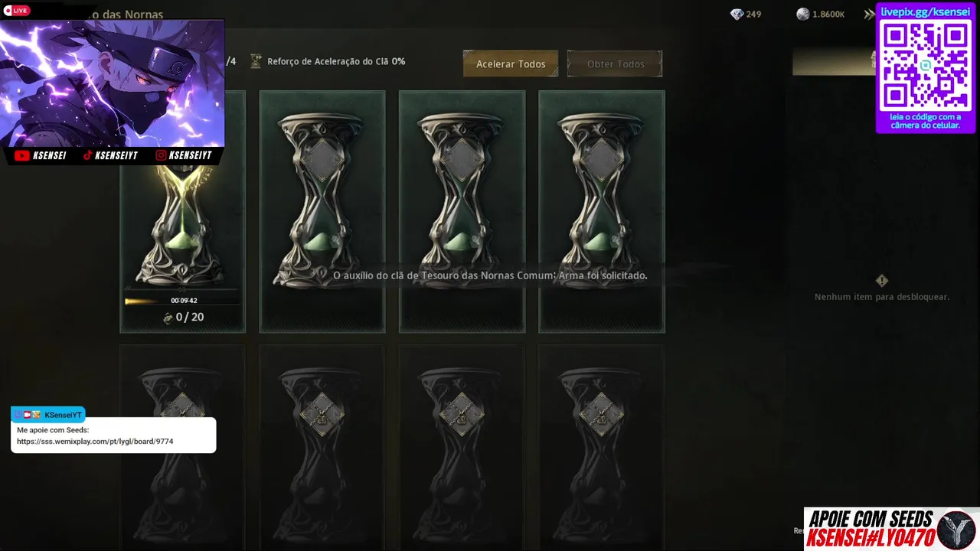Select the fourth top-row hourglass slot

602,211
